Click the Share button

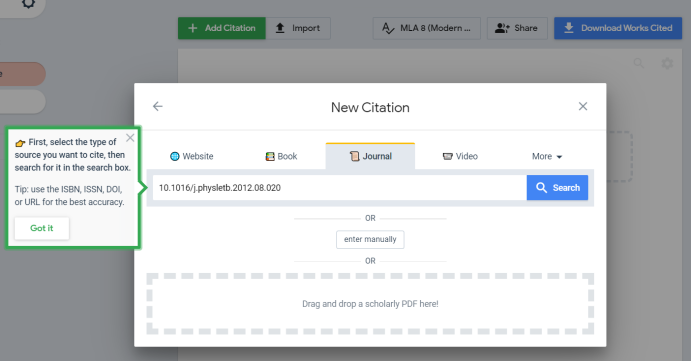pos(517,28)
